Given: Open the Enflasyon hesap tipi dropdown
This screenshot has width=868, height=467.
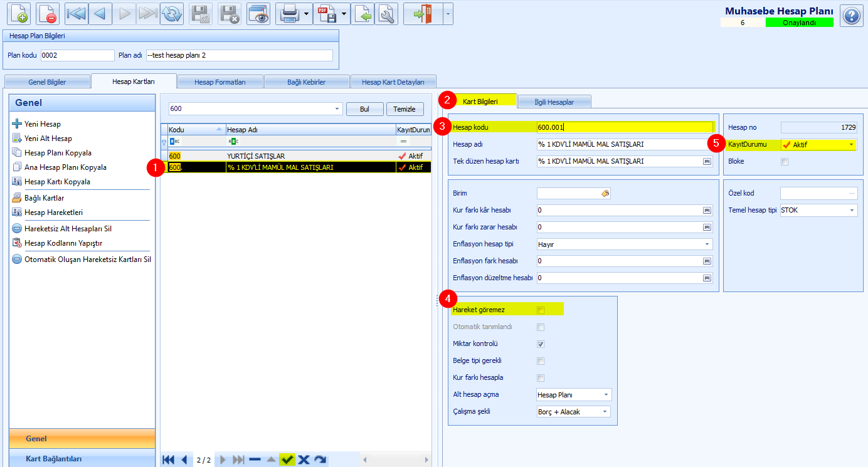Looking at the screenshot, I should click(707, 244).
